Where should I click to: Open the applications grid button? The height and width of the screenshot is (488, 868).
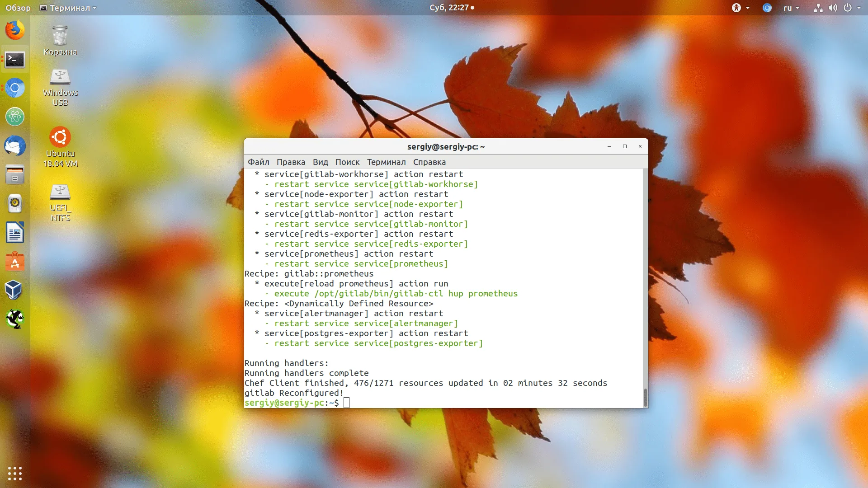15,474
